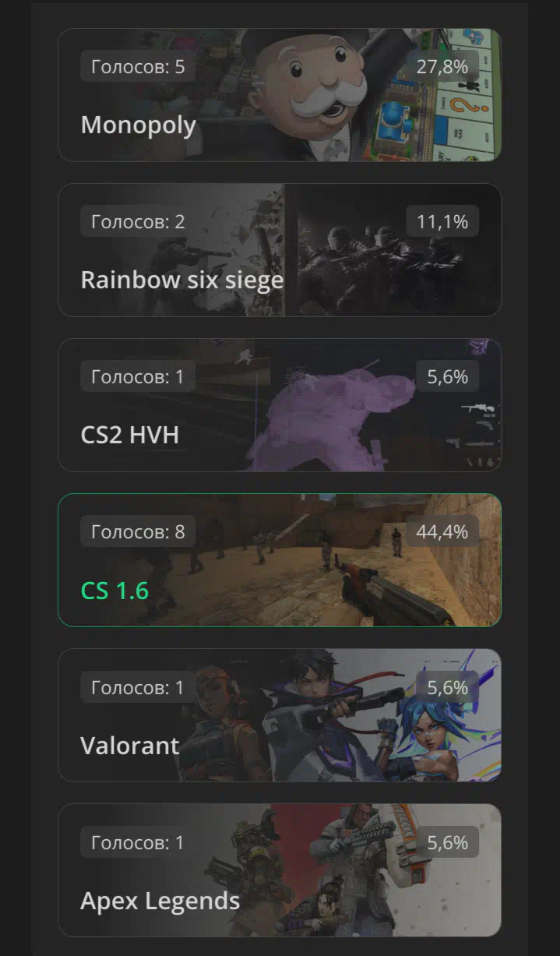The width and height of the screenshot is (560, 956).
Task: Pick the CS2 HVH card
Action: coord(280,405)
